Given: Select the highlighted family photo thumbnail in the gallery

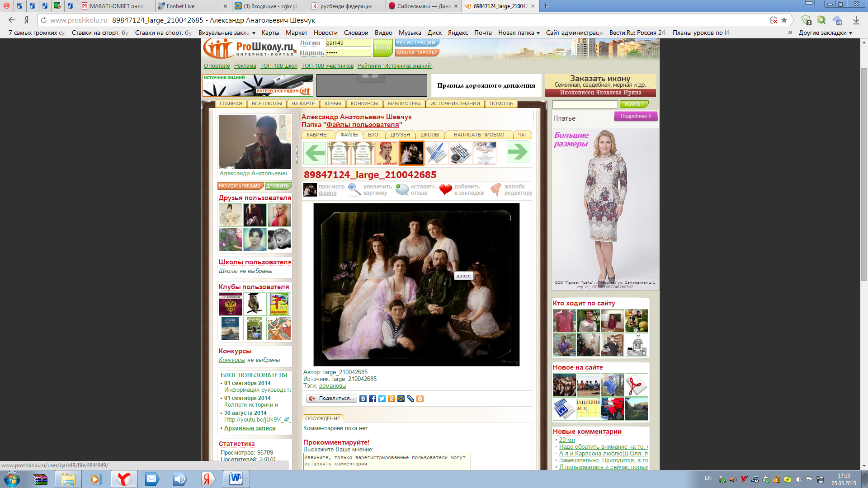Looking at the screenshot, I should coord(412,153).
